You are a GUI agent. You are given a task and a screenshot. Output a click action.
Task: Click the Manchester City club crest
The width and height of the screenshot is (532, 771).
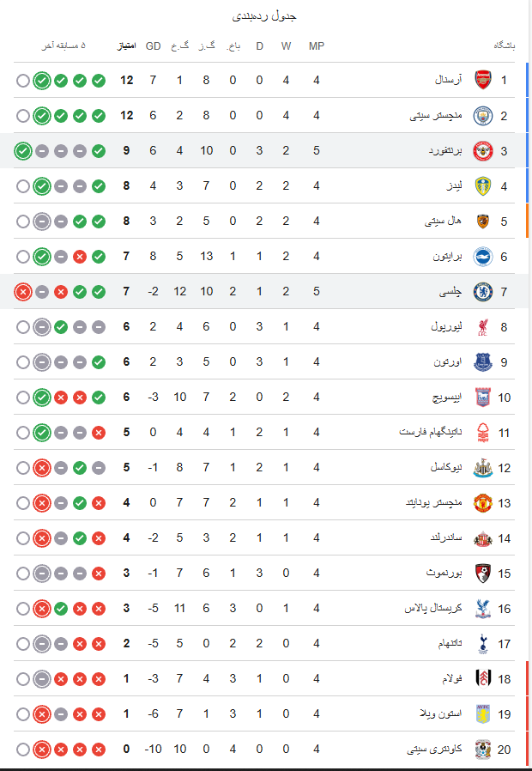point(483,116)
